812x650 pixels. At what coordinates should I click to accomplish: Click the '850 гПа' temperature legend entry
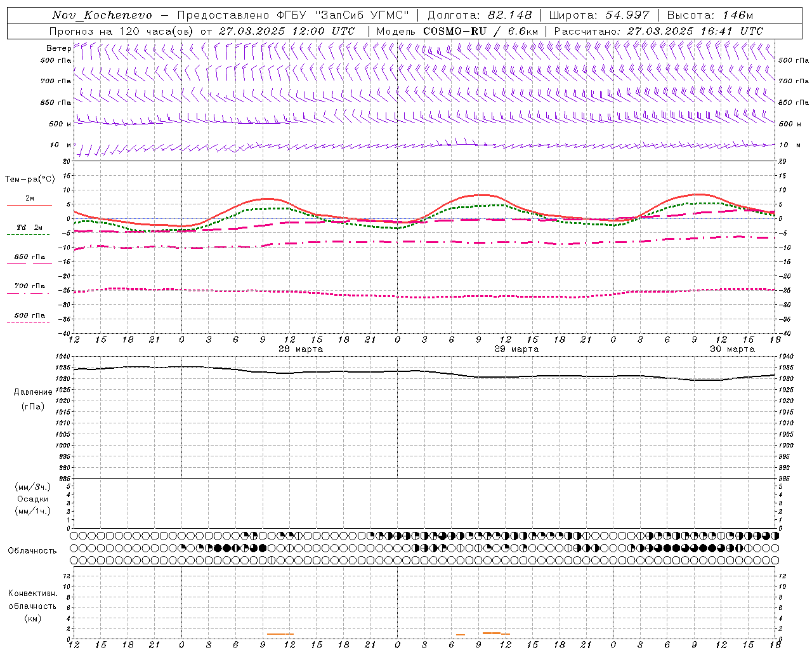click(30, 257)
